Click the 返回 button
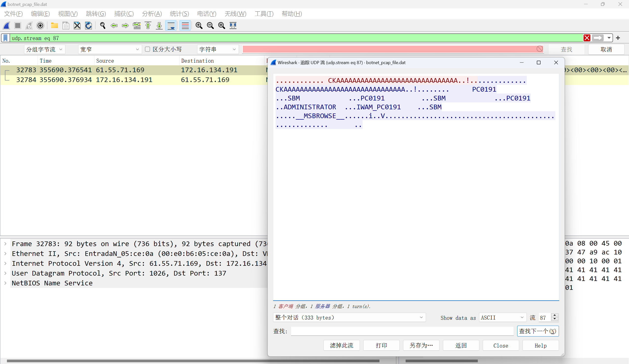629x364 pixels. (461, 345)
